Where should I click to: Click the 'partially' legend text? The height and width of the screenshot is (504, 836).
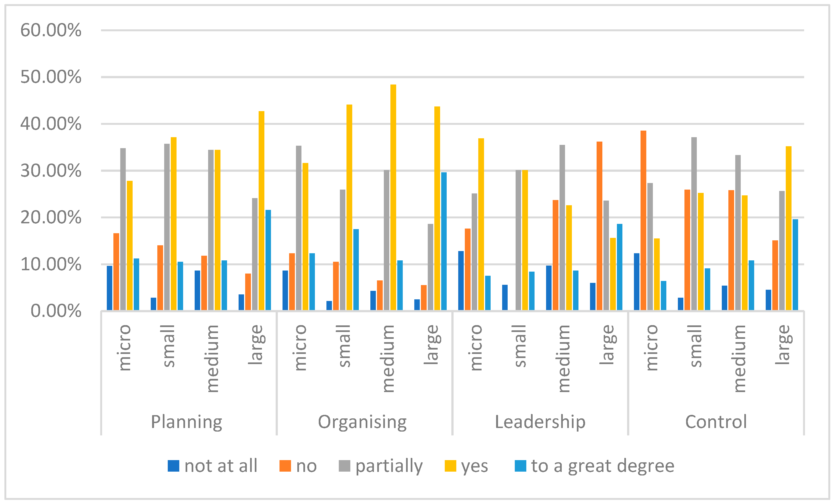tap(389, 466)
